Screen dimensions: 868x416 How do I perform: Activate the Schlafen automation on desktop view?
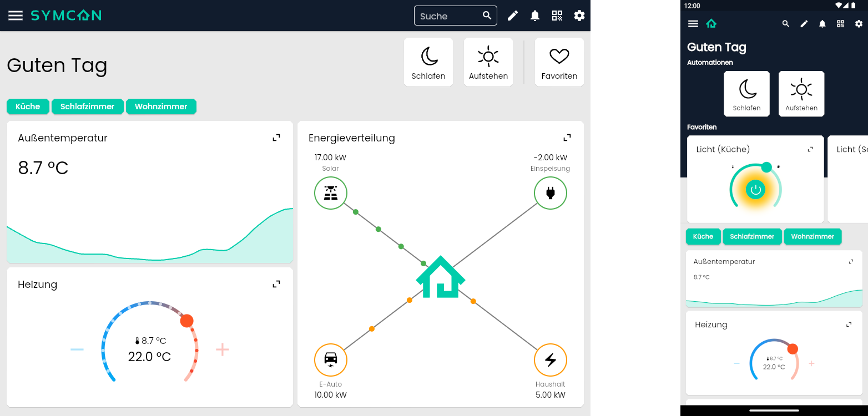[428, 62]
